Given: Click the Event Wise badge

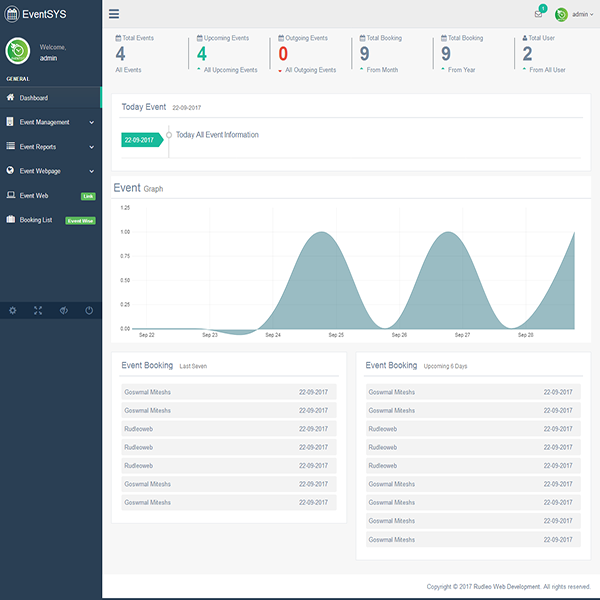Looking at the screenshot, I should coord(80,221).
